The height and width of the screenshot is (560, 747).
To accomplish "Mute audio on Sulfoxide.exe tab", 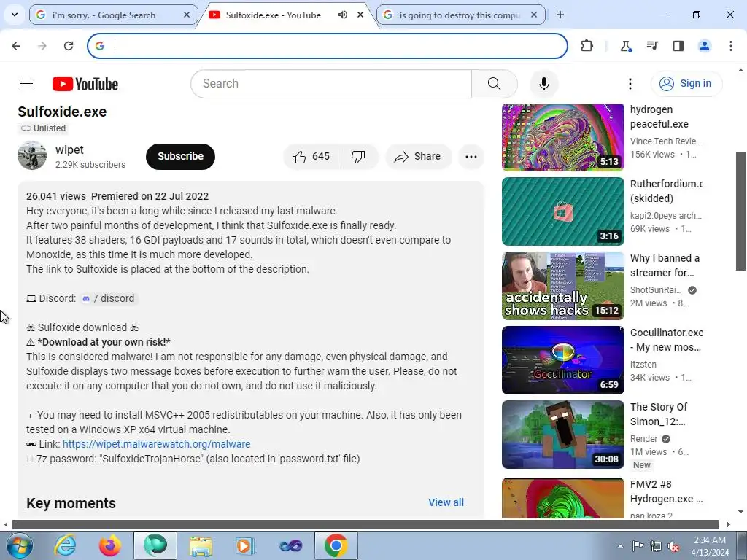I will click(343, 15).
